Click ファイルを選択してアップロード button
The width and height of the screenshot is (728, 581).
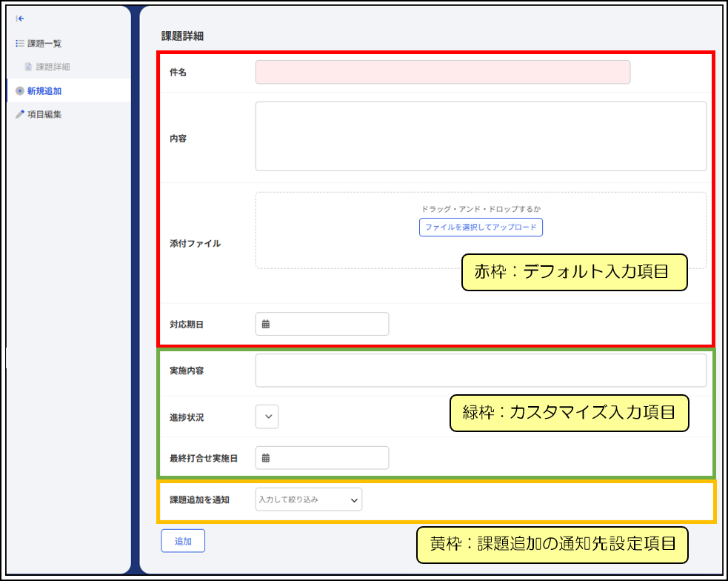coord(481,227)
